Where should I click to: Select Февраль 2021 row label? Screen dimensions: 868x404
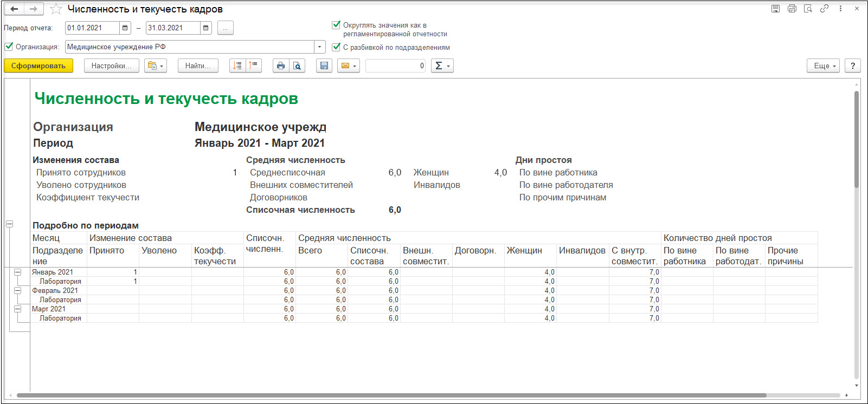pos(55,290)
